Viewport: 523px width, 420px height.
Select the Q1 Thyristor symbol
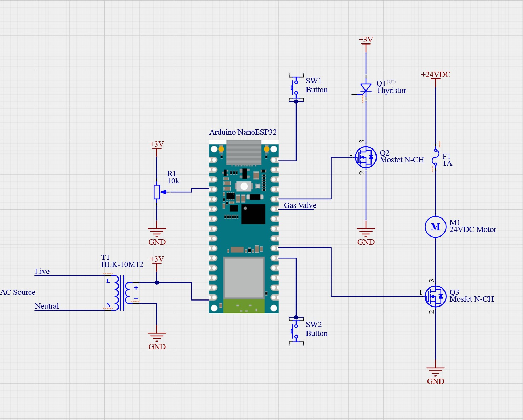pos(366,88)
